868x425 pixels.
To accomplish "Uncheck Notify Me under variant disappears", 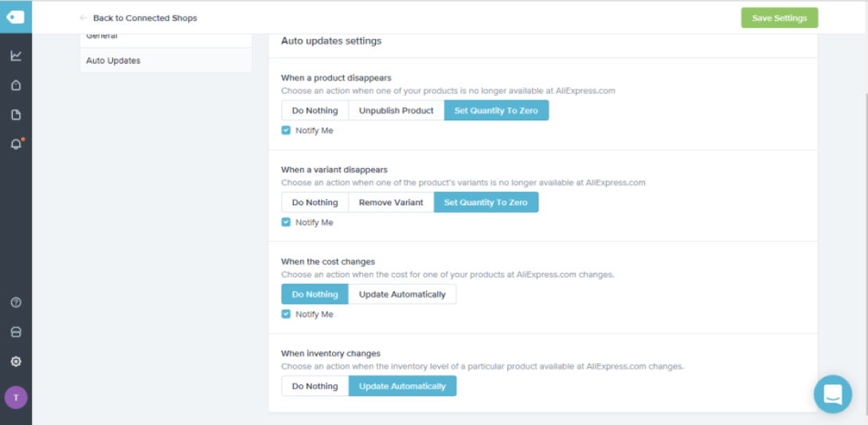I will (286, 223).
